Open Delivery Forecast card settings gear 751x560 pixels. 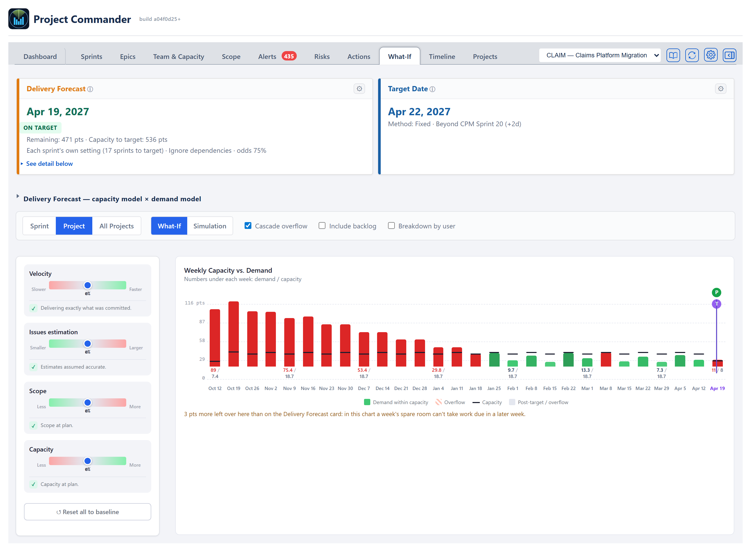click(x=359, y=89)
